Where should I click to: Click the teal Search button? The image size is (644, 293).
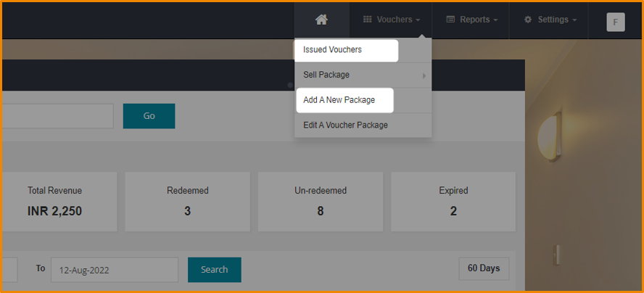214,269
